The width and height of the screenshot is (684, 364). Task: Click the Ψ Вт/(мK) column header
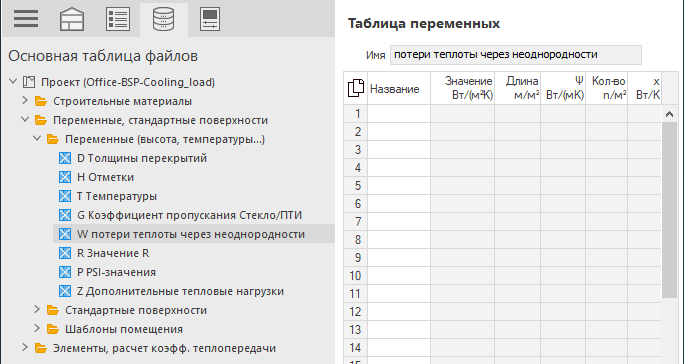(563, 88)
